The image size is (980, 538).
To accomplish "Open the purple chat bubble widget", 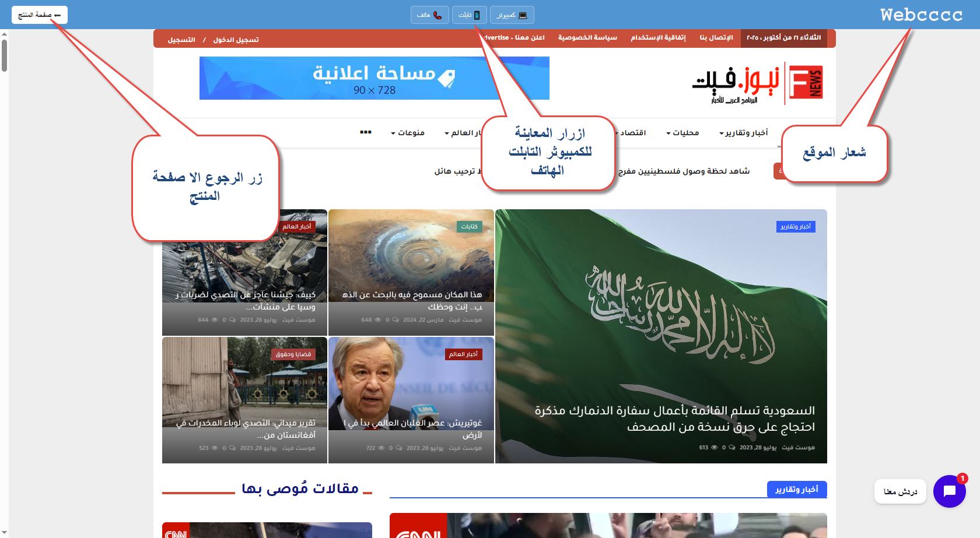I will 949,491.
